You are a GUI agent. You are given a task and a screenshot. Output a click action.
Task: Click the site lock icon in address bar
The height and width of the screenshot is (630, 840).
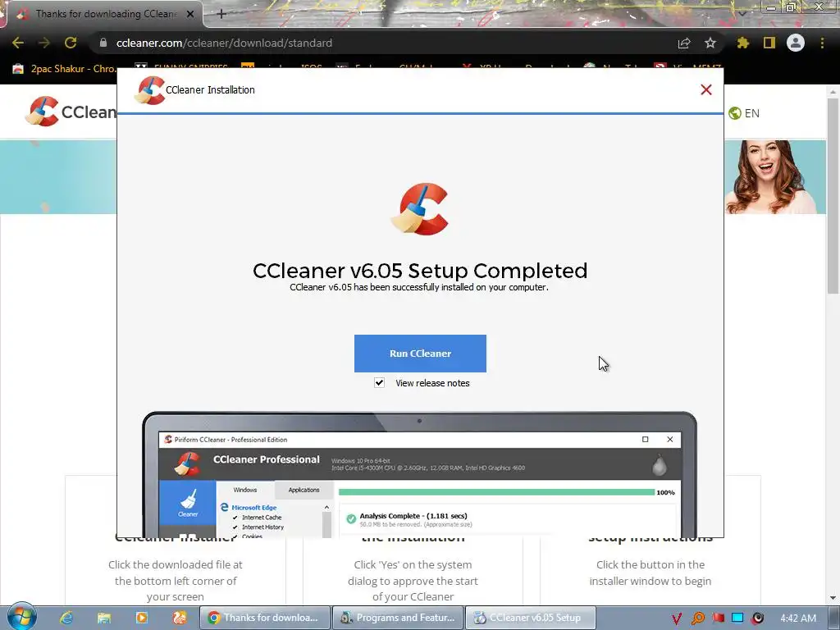pos(103,43)
